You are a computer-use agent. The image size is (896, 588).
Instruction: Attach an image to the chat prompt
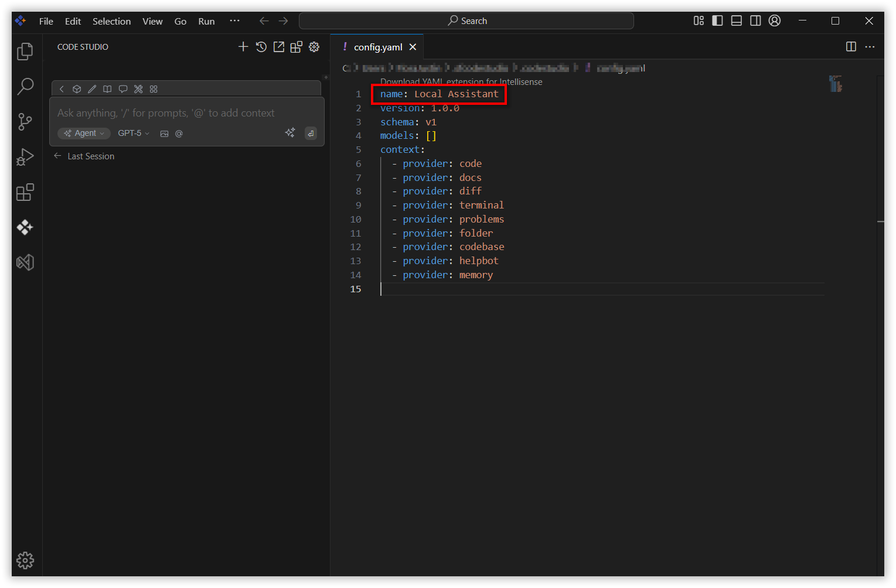coord(164,134)
